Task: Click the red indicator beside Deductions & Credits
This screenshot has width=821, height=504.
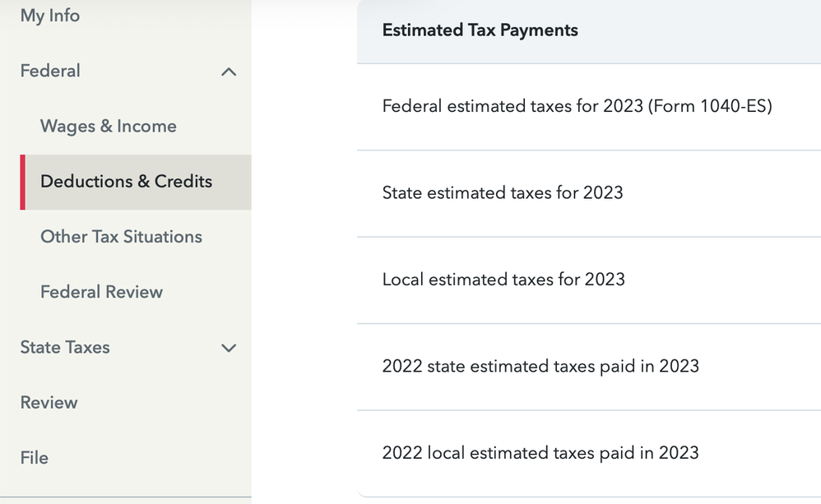Action: (x=23, y=182)
